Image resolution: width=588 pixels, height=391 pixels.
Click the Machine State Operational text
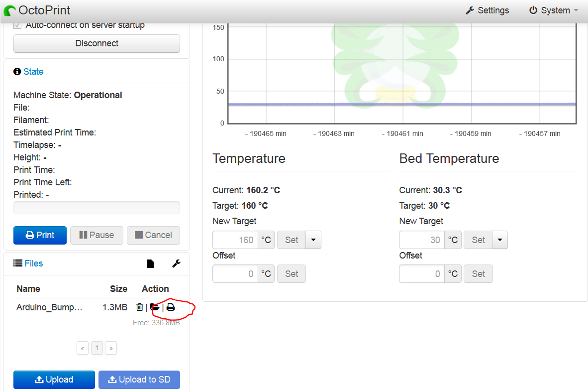click(x=68, y=95)
